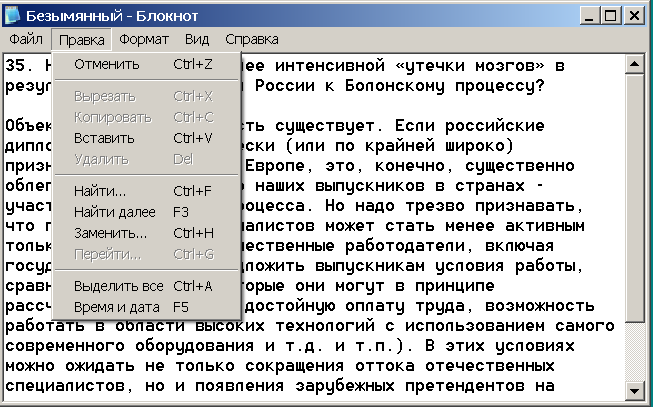Open the Файл menu
The width and height of the screenshot is (653, 407).
coord(26,40)
